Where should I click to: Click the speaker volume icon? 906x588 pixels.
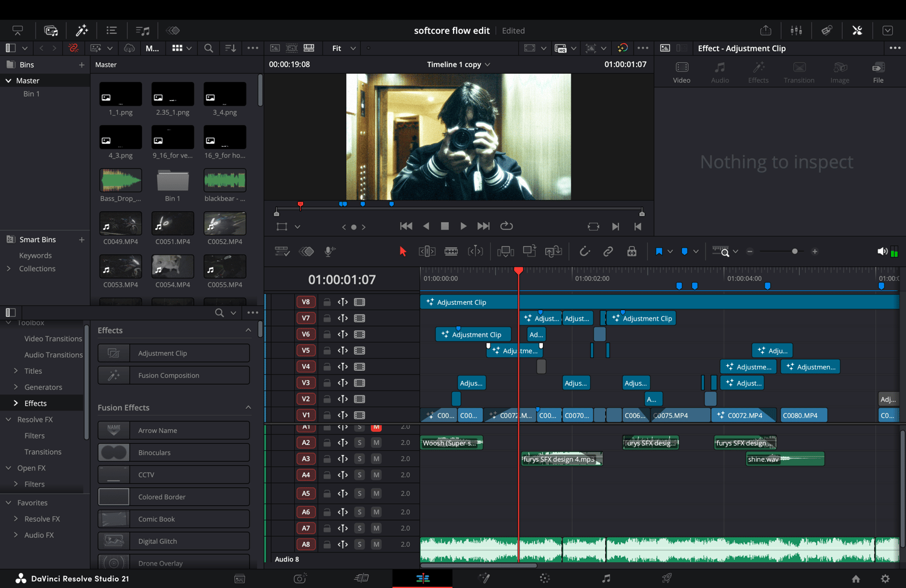[882, 252]
